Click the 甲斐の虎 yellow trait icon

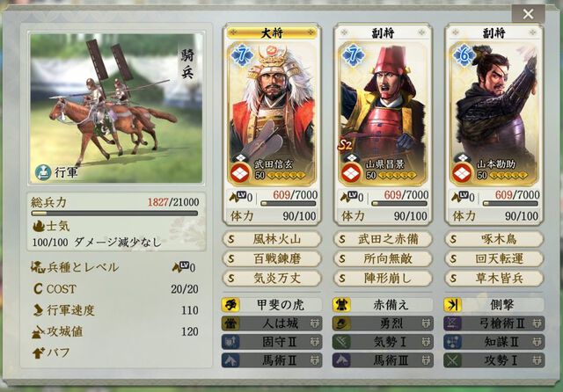point(230,305)
